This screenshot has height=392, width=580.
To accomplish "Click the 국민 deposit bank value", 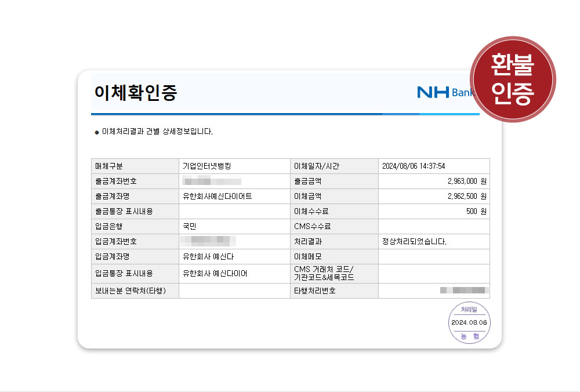I will (190, 226).
